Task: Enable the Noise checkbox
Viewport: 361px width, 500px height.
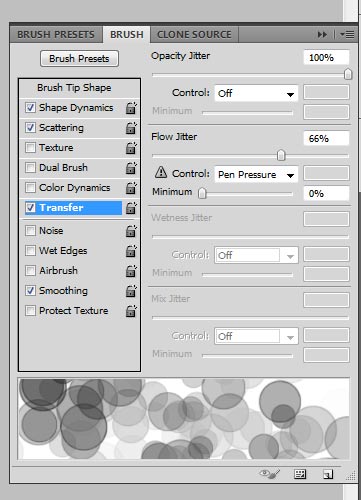Action: (x=30, y=231)
